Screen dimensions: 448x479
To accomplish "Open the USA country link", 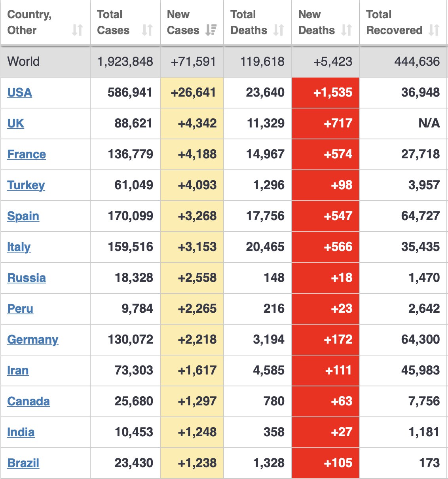I will 20,93.
